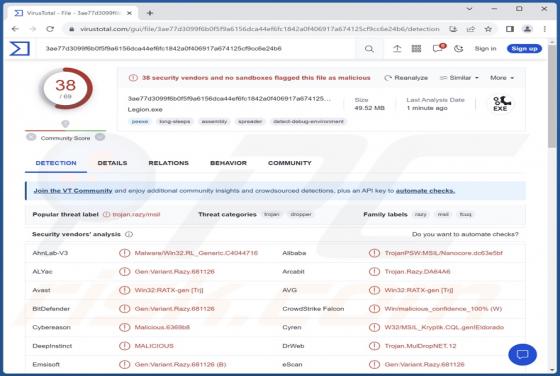
Task: Toggle the dark mode moon icon
Action: (x=459, y=49)
